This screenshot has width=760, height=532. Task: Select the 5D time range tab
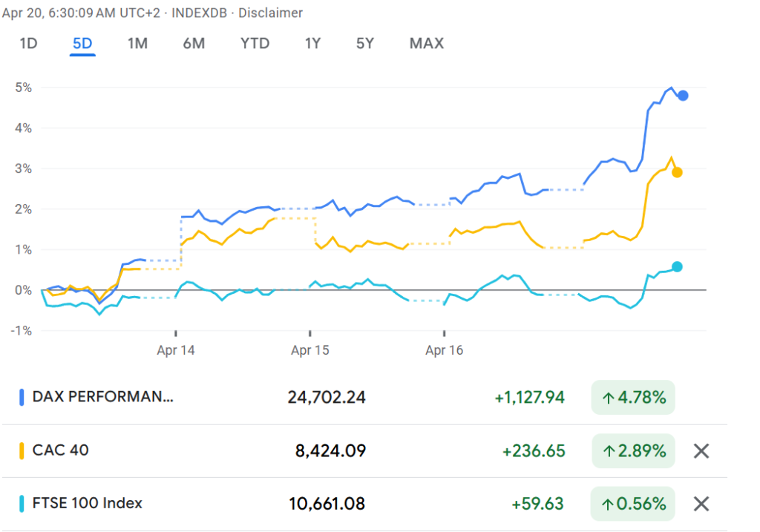point(82,44)
